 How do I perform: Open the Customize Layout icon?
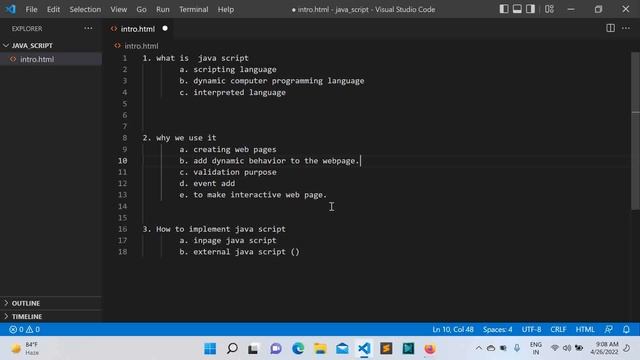tap(549, 9)
